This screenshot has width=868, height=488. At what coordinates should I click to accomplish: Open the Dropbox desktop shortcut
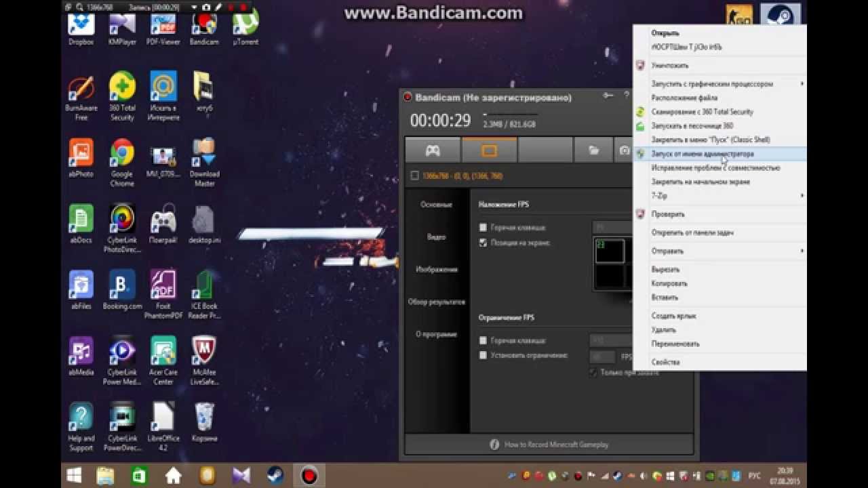pos(81,29)
